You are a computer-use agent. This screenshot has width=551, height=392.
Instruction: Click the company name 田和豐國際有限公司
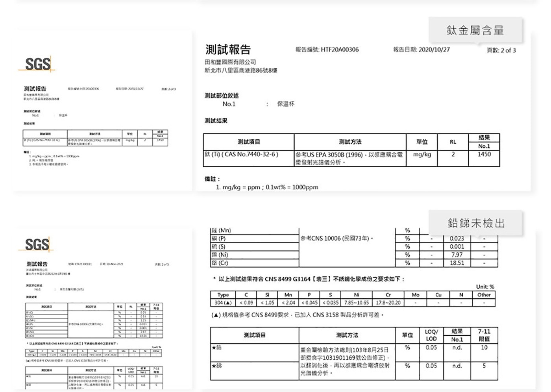click(230, 62)
